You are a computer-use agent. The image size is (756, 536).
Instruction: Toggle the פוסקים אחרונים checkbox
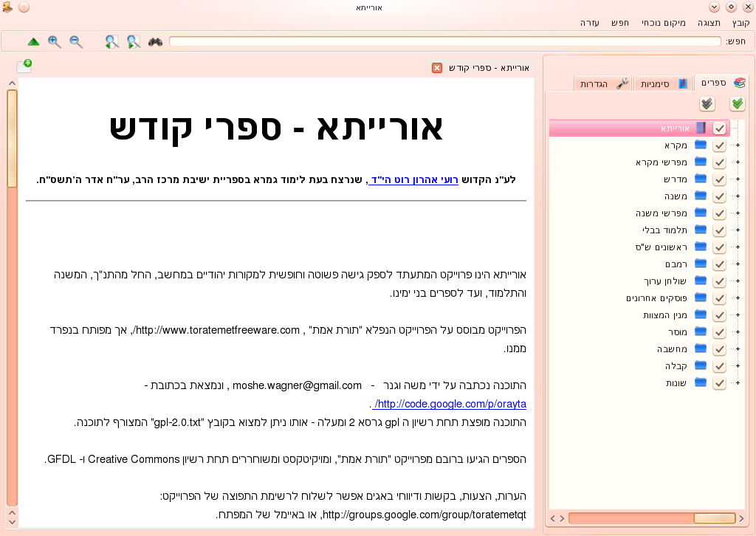tap(719, 298)
